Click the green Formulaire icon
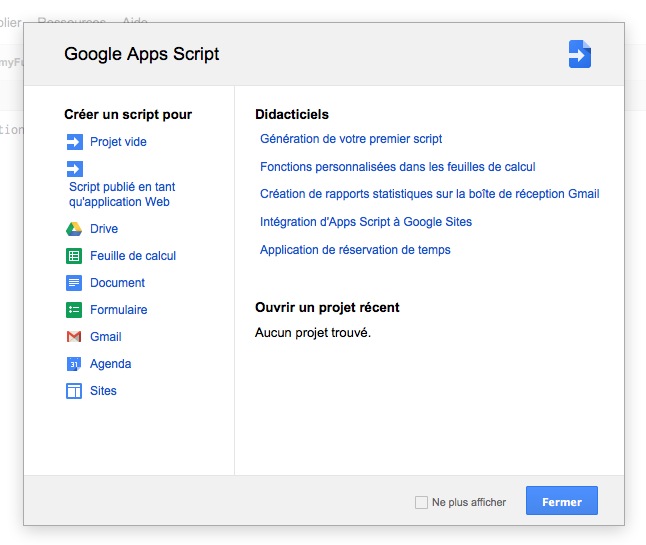 (x=74, y=310)
